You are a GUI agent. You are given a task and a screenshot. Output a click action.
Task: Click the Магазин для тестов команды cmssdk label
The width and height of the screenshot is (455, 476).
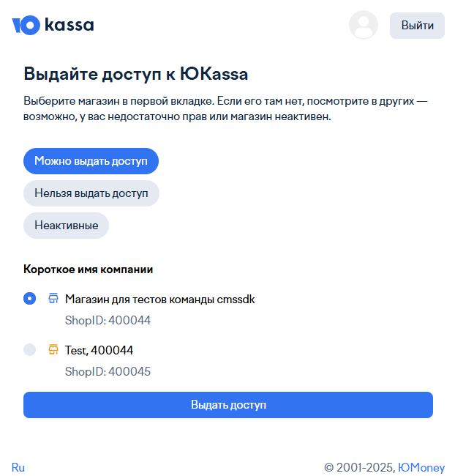[159, 299]
